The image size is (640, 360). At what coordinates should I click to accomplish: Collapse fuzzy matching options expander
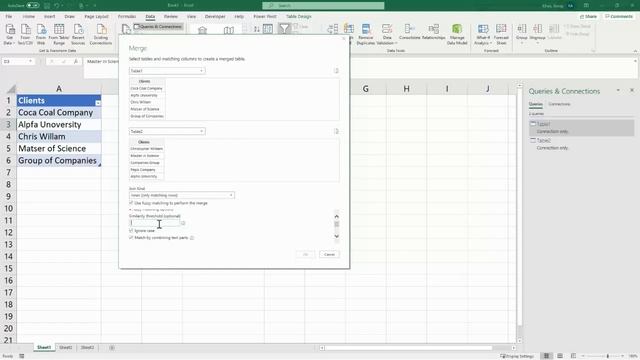131,209
